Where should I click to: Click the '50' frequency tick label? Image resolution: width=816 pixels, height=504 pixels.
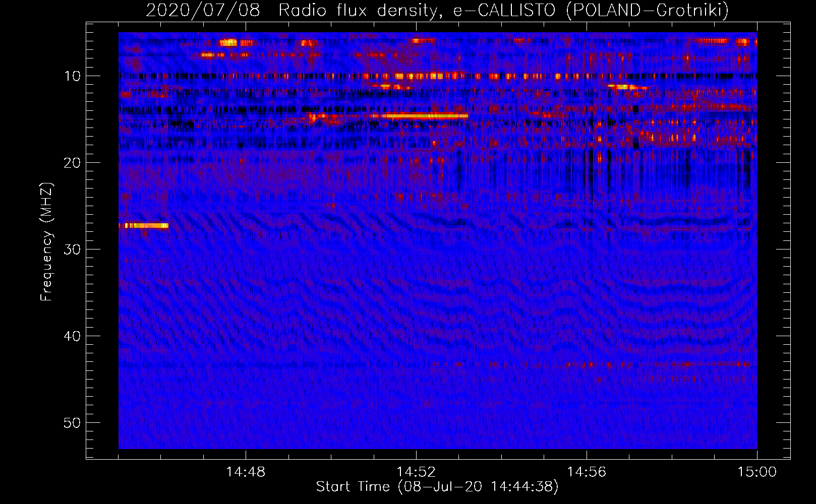click(x=73, y=423)
